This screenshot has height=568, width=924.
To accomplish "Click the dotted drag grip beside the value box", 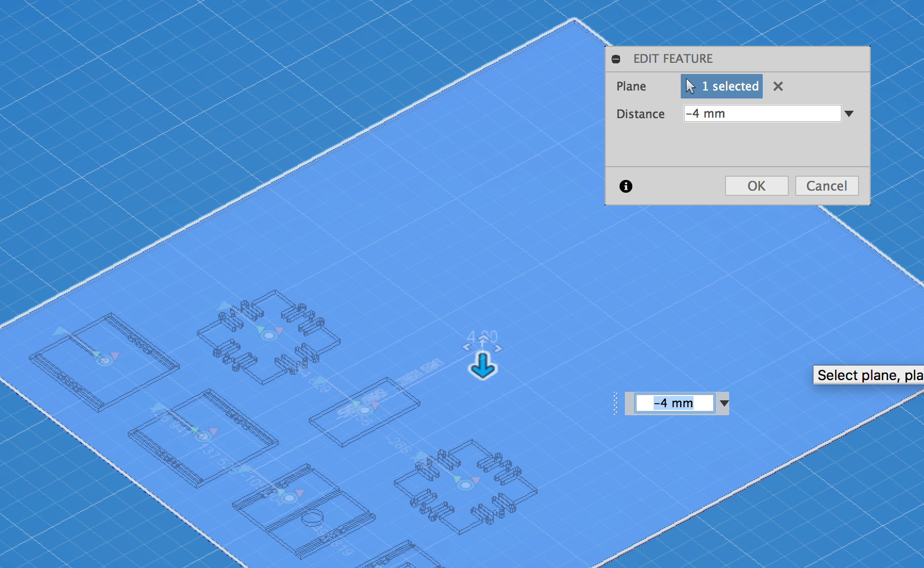I will click(x=616, y=403).
